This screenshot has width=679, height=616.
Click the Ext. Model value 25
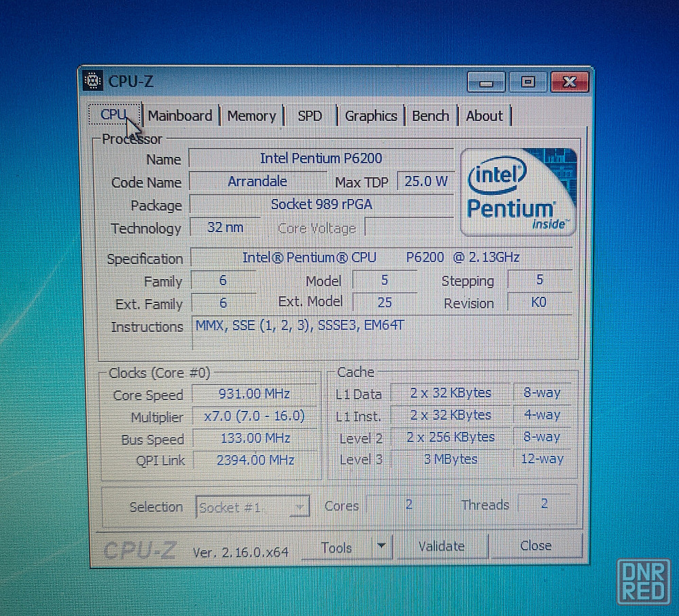coord(384,302)
